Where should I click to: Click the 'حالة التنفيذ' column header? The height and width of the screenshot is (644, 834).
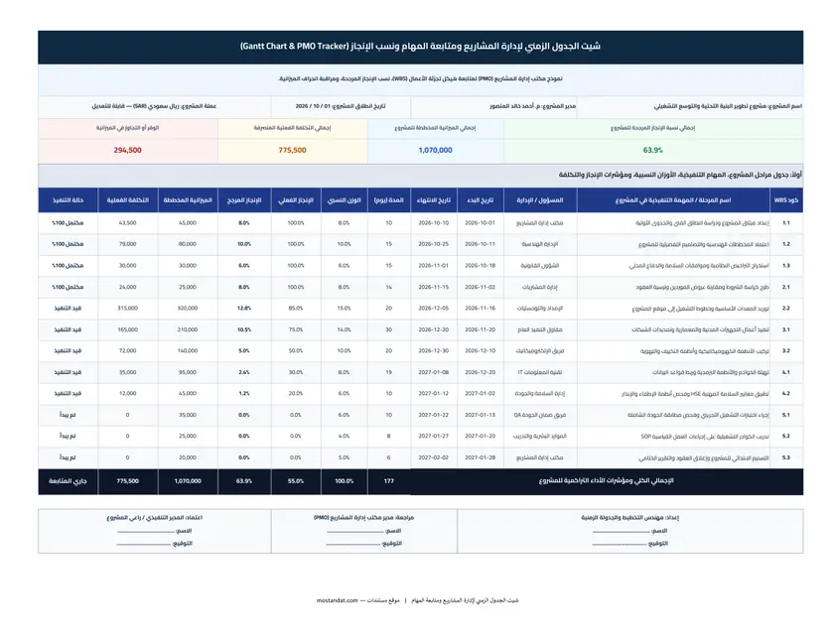[68, 200]
